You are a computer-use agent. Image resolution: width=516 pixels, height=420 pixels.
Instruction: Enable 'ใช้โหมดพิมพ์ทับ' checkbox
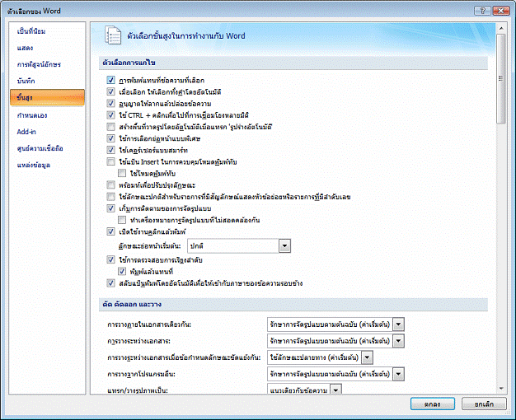pos(122,173)
